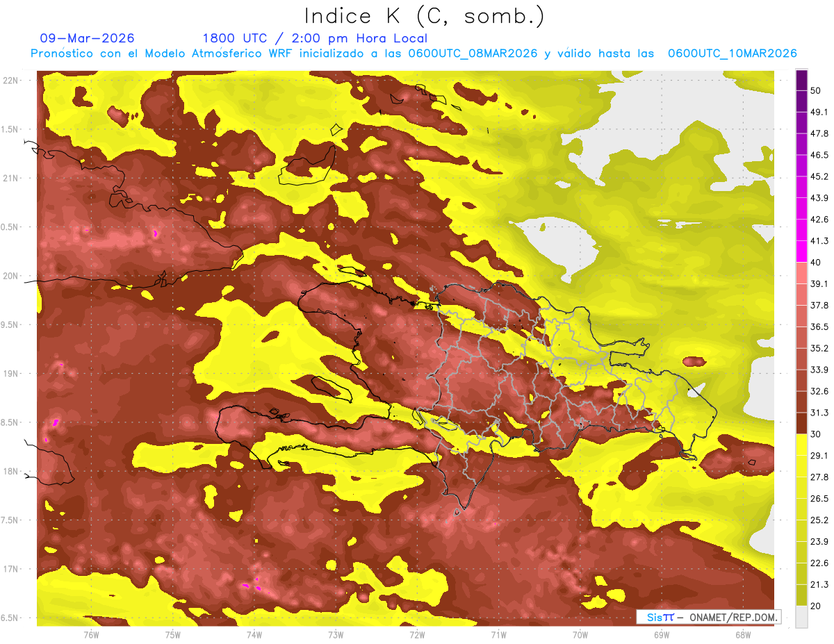The height and width of the screenshot is (644, 834).
Task: Click the dark brown colorbar segment between 30 and 31.3
Action: click(x=801, y=423)
